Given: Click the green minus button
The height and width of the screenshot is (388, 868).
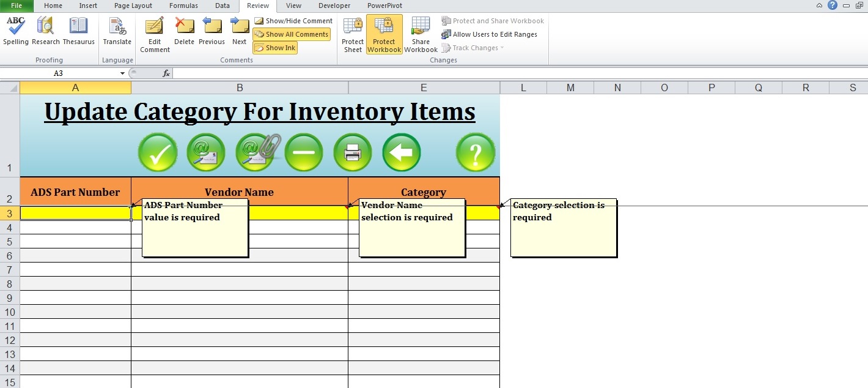Looking at the screenshot, I should [304, 152].
